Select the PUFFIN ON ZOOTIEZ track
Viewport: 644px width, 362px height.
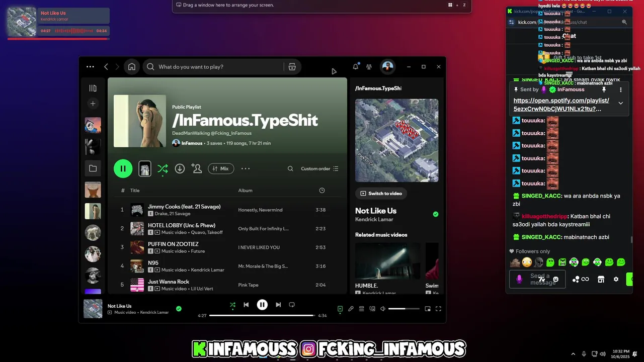click(x=227, y=247)
